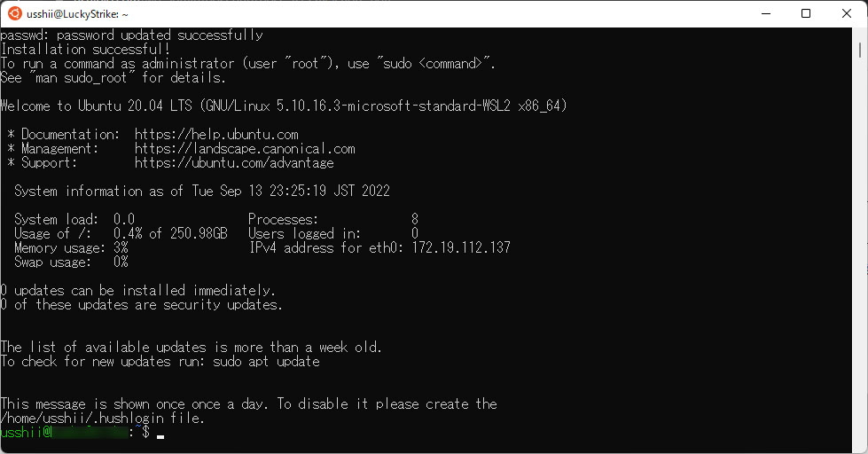
Task: Click the 'man sudo_root' text
Action: pos(82,77)
